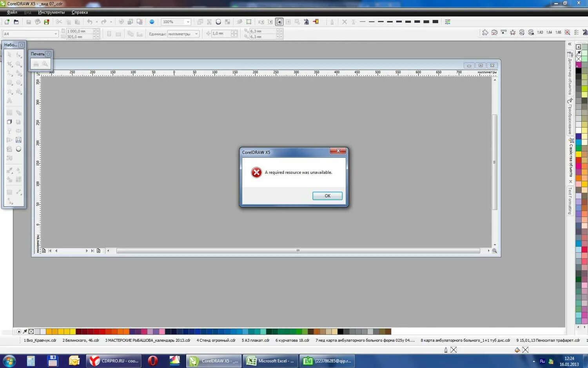588x368 pixels.
Task: Click the horizontal scrollbar of the document
Action: (x=298, y=251)
